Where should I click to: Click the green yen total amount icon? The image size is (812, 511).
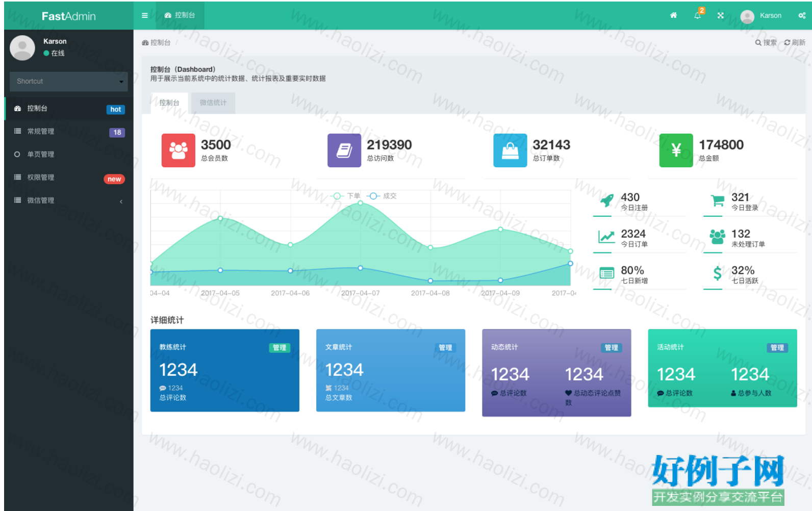(x=676, y=150)
